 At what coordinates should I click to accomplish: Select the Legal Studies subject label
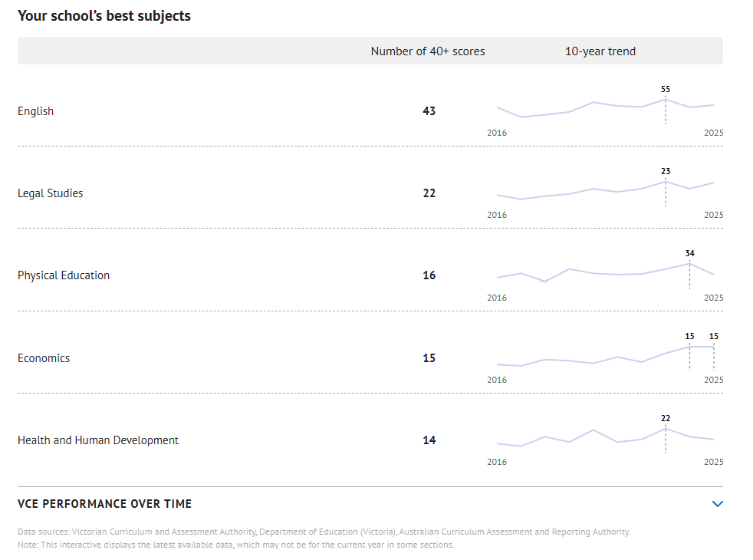click(50, 193)
